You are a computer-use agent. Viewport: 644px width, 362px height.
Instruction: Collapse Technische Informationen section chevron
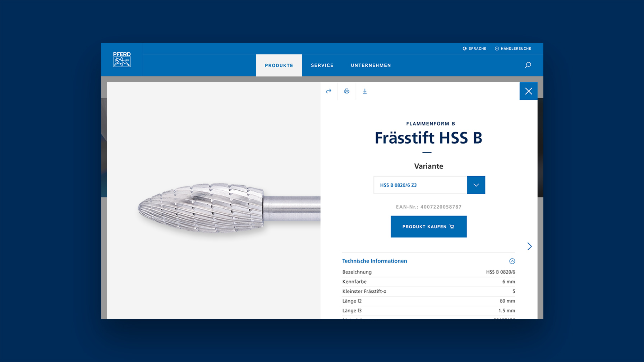[x=512, y=261]
